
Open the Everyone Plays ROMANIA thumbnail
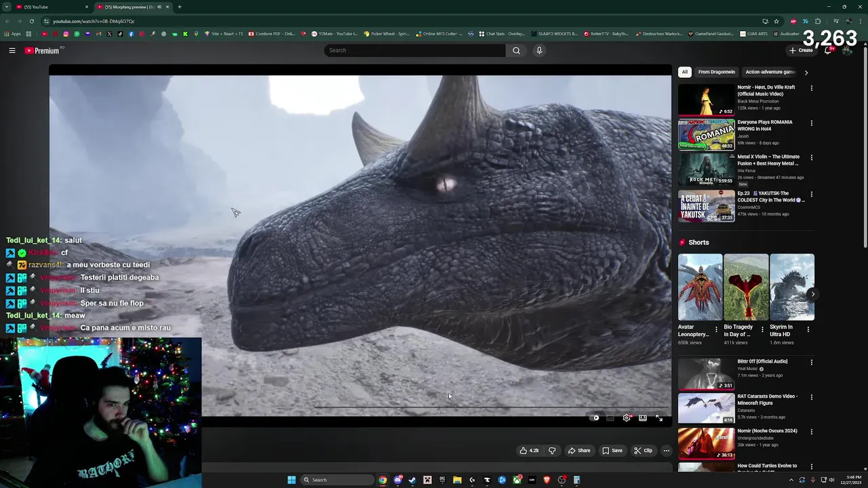click(x=707, y=134)
